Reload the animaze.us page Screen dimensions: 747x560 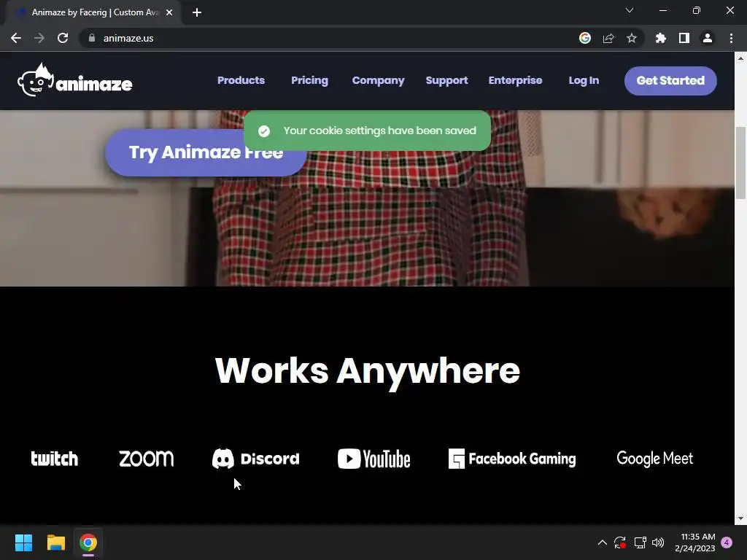click(63, 38)
